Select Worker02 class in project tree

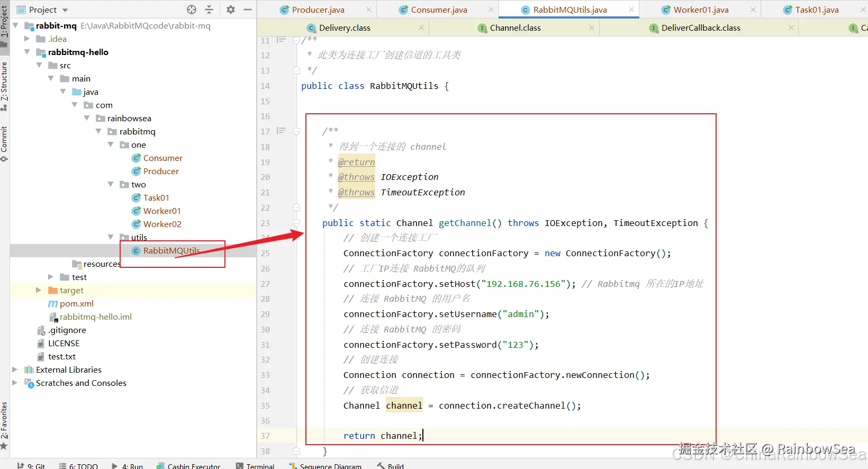click(162, 224)
